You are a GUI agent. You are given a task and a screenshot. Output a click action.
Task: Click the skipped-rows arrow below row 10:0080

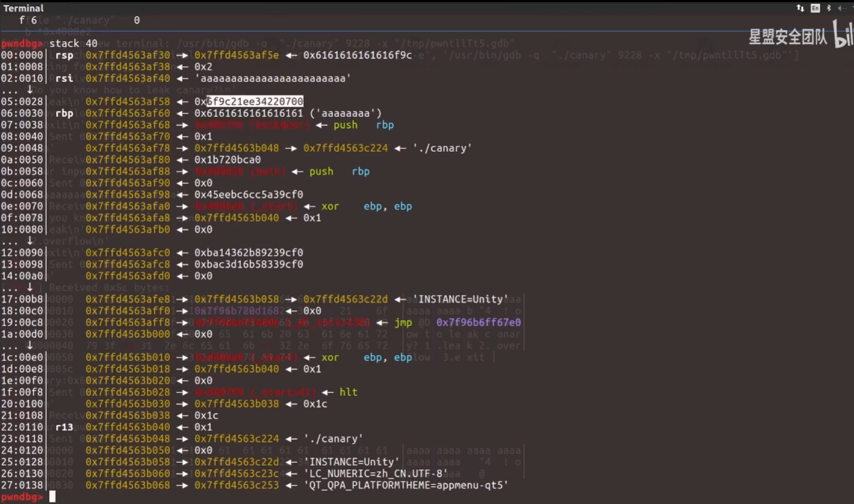(x=30, y=241)
